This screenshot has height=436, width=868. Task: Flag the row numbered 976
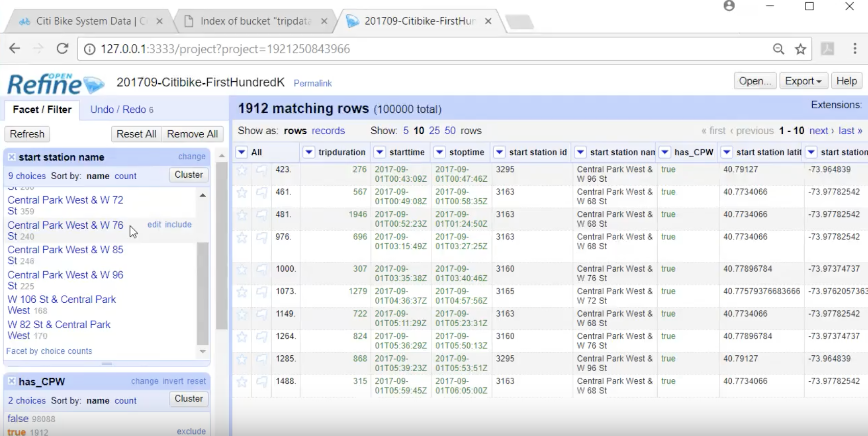(x=261, y=237)
